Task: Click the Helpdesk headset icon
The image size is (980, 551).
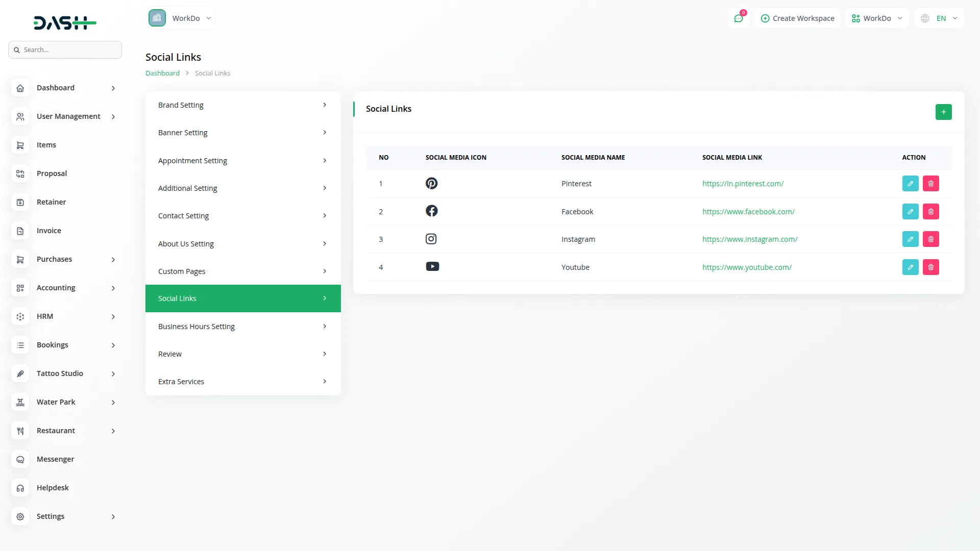Action: click(20, 488)
